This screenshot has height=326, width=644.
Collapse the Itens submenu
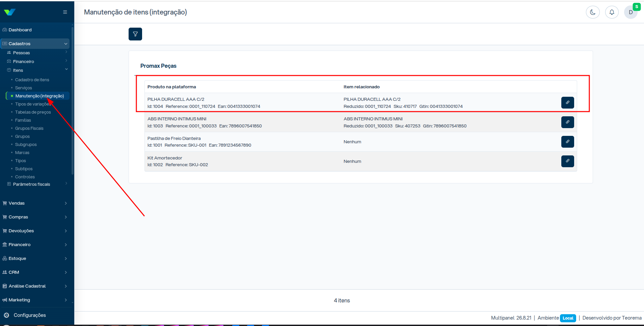pos(37,70)
